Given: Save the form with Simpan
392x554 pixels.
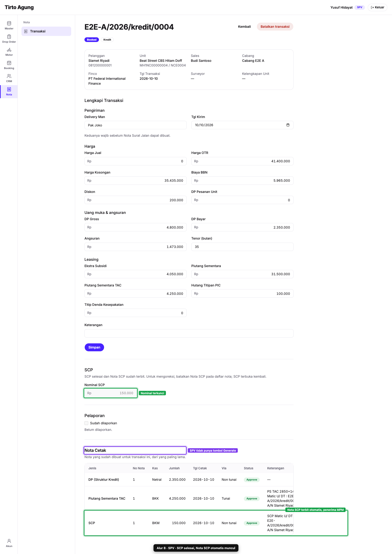Looking at the screenshot, I should (x=94, y=347).
